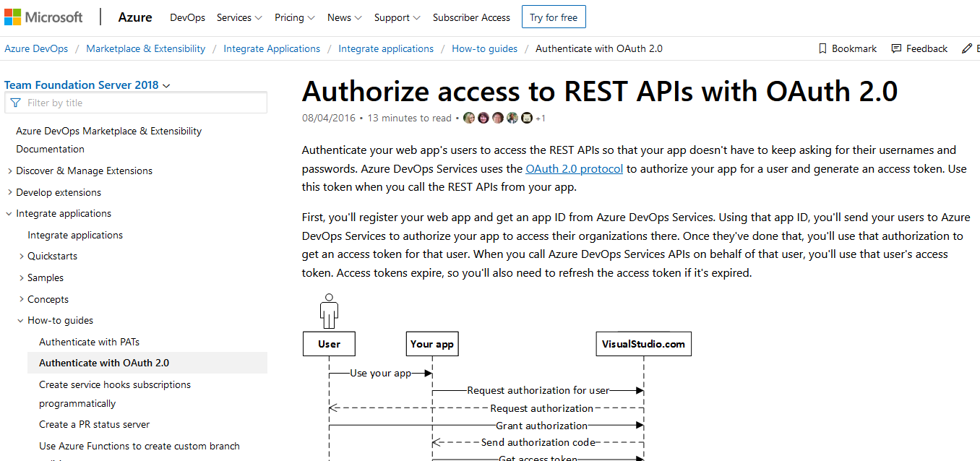Open Azure DevOps Marketplace & Extensibility Documentation
This screenshot has height=461, width=980.
pyautogui.click(x=108, y=140)
